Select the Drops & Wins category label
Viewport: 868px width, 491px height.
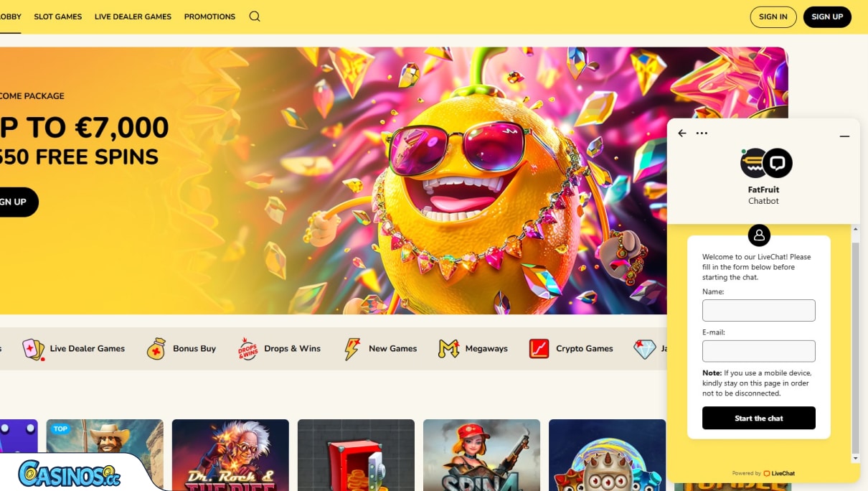point(292,349)
